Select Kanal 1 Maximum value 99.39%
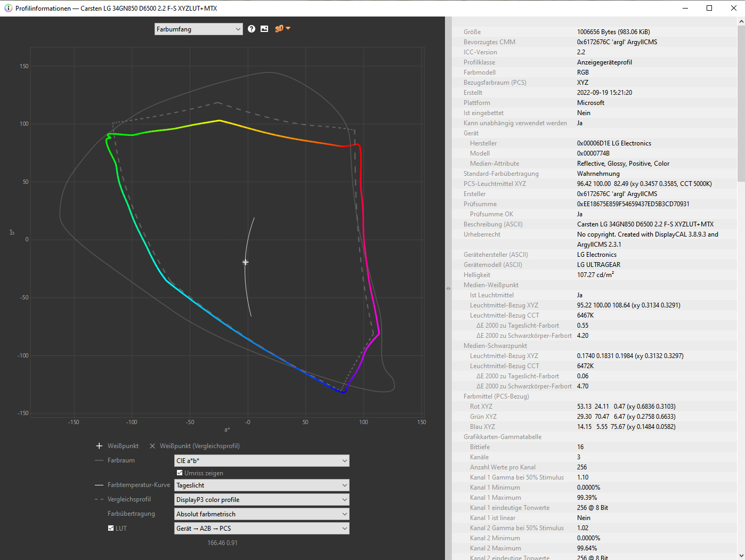 (587, 498)
